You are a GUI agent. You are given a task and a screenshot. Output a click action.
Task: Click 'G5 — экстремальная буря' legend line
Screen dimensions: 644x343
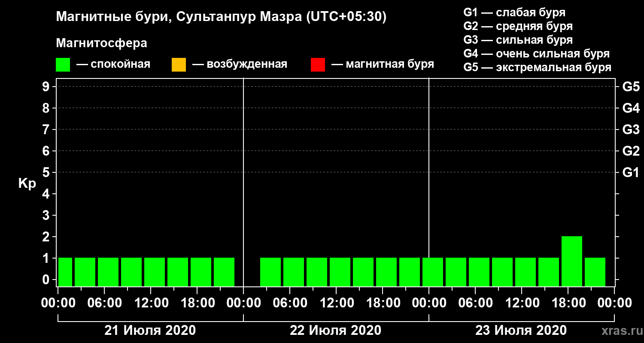point(538,67)
